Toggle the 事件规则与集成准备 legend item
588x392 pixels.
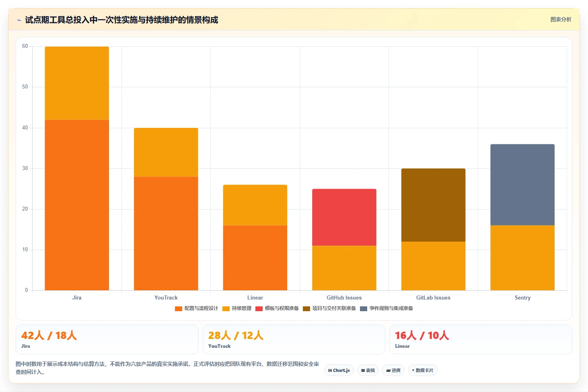[387, 308]
